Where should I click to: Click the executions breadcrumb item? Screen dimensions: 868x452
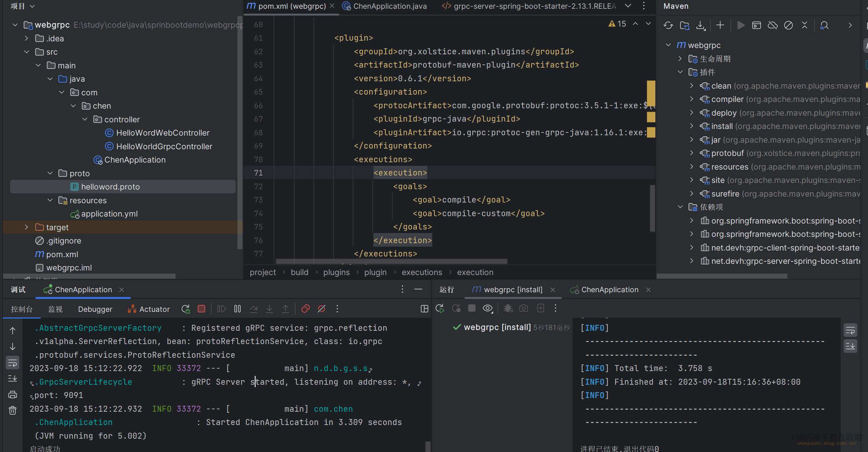pos(422,272)
